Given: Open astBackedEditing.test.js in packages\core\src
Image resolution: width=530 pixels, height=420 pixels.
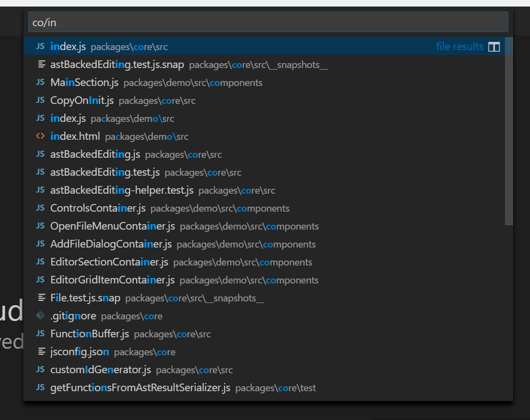Looking at the screenshot, I should click(x=264, y=172).
